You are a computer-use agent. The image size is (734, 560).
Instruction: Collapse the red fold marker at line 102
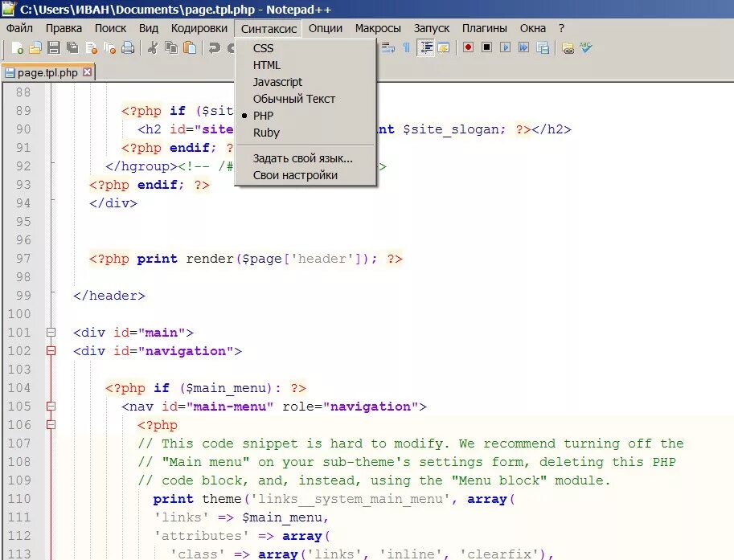[x=51, y=351]
